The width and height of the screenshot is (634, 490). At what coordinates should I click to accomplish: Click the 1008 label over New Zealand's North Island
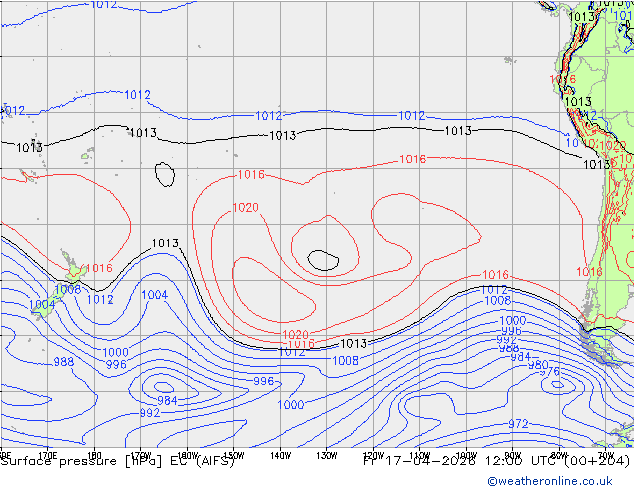[x=68, y=289]
